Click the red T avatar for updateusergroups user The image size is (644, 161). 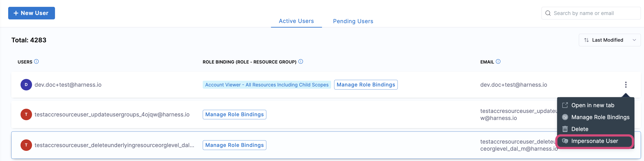(x=26, y=114)
